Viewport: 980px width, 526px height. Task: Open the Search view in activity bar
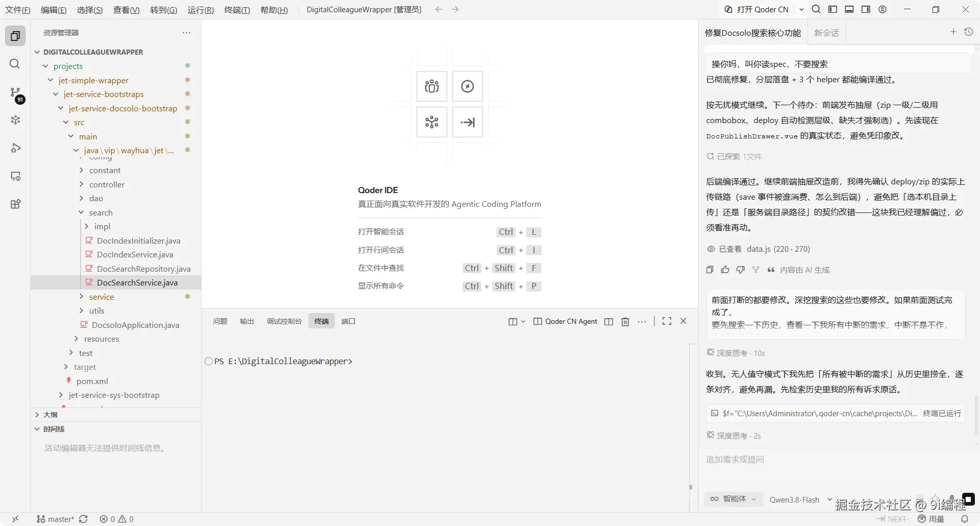(15, 64)
